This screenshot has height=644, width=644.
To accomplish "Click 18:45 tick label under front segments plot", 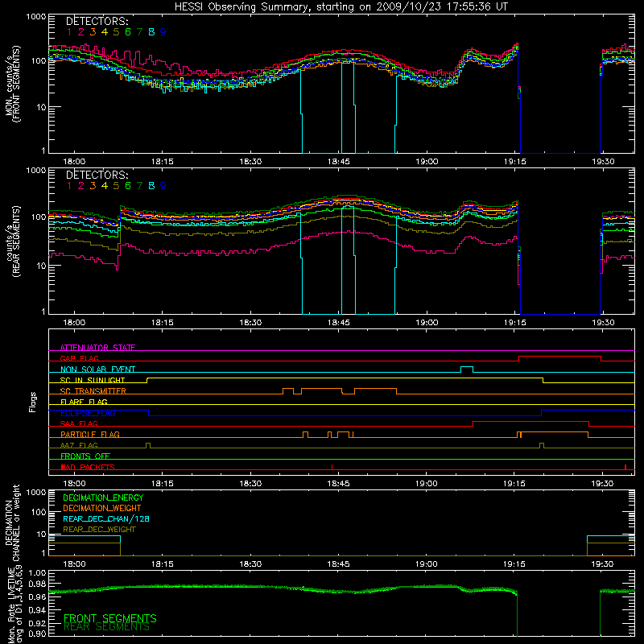I will coord(338,162).
